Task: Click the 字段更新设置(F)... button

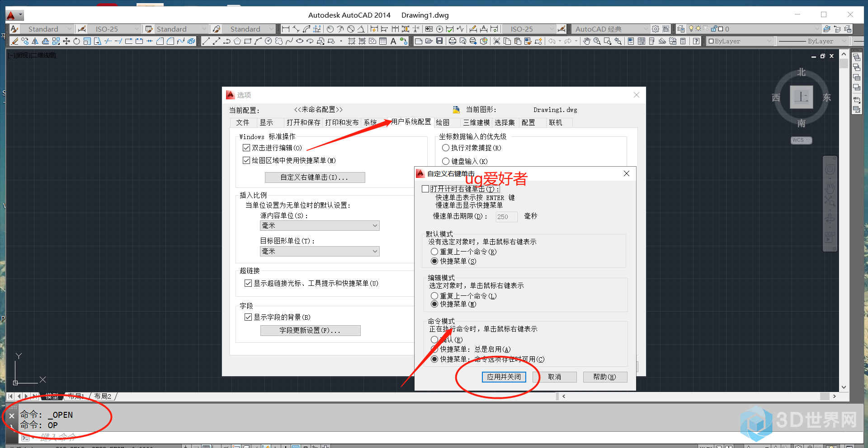Action: (310, 331)
